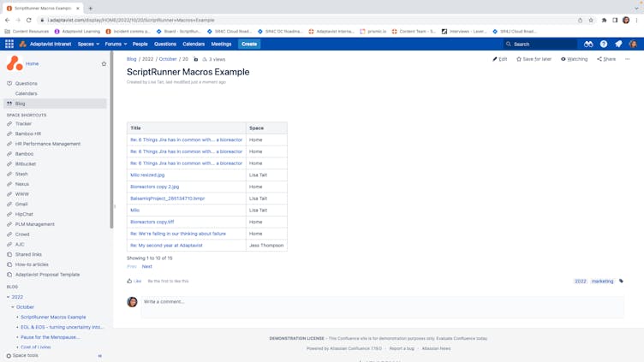The image size is (644, 362).
Task: Open the Calendars header menu item
Action: click(194, 44)
